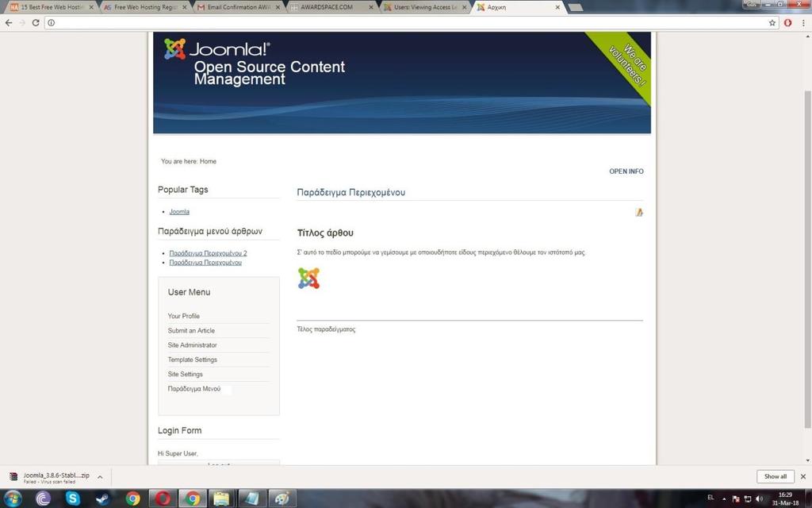Reload the current page
This screenshot has height=508, width=812.
click(36, 23)
